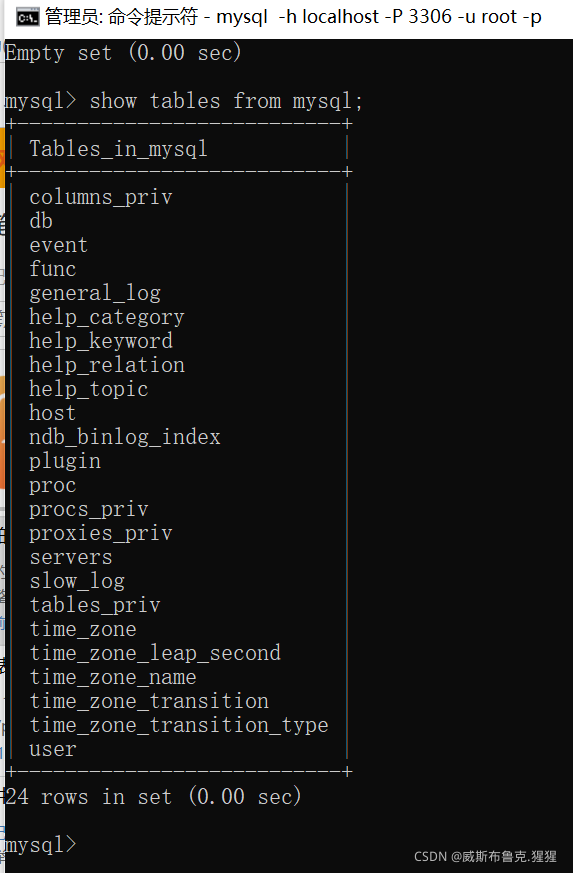This screenshot has width=573, height=873.
Task: Click the proxies_priv entry
Action: (x=101, y=533)
